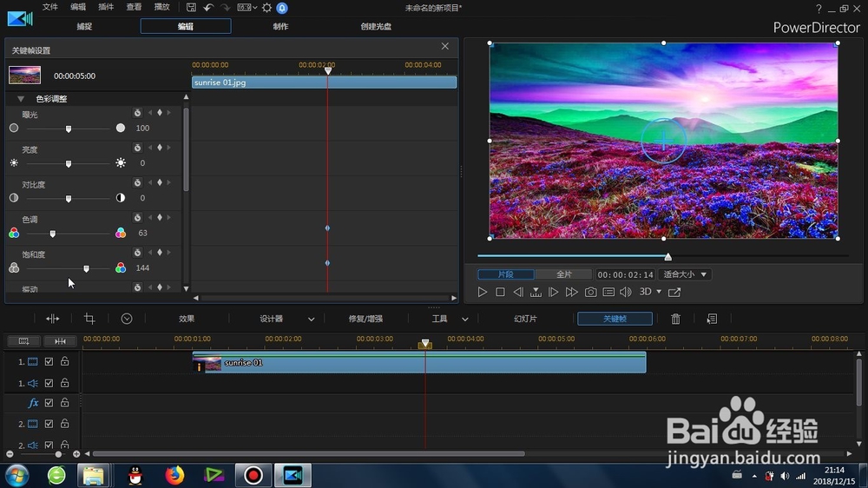Click the redo arrow icon
The width and height of the screenshot is (868, 488).
[225, 8]
